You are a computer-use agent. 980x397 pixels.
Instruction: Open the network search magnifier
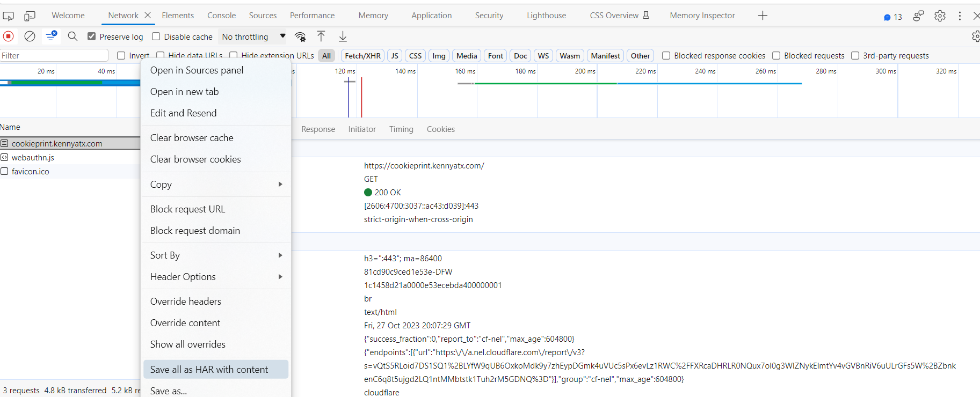(x=72, y=36)
